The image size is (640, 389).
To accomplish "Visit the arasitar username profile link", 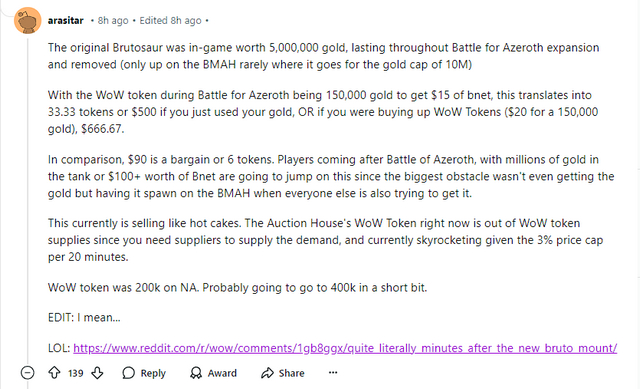I will (x=65, y=20).
